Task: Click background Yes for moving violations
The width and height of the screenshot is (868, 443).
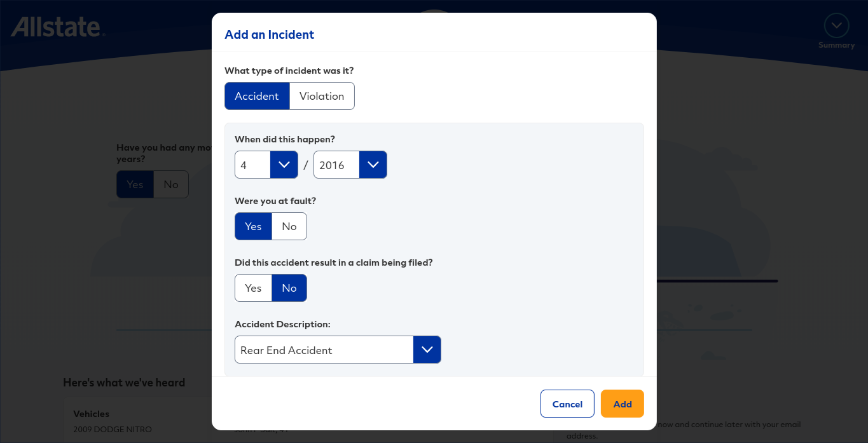Action: (135, 184)
